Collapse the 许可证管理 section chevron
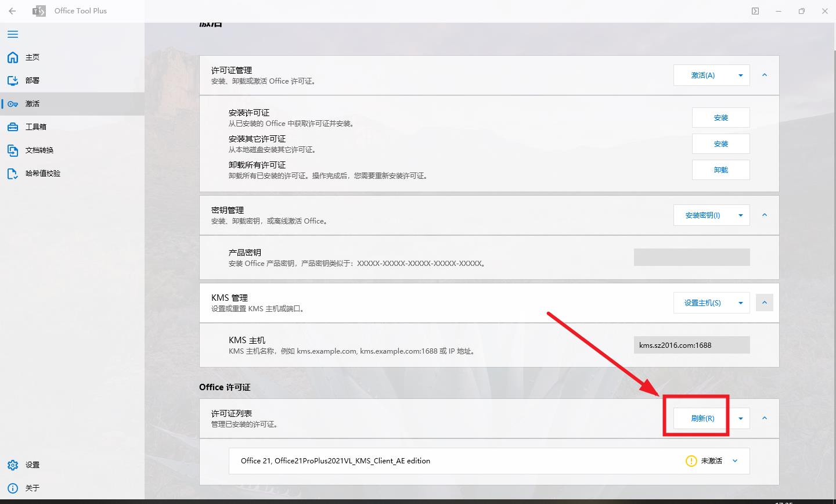Viewport: 836px width, 504px height. coord(765,75)
